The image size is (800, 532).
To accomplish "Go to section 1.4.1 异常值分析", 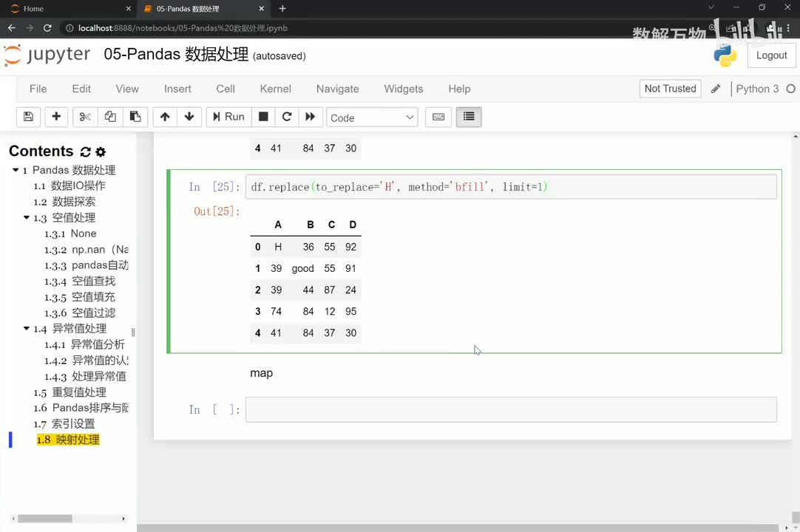I will click(84, 345).
